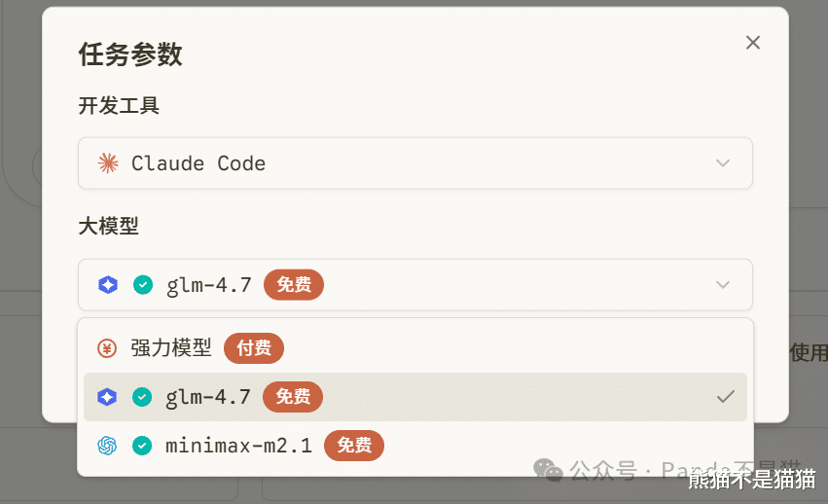Click the swirl logo icon beside minimax-m2.1
Image resolution: width=828 pixels, height=504 pixels.
107,446
